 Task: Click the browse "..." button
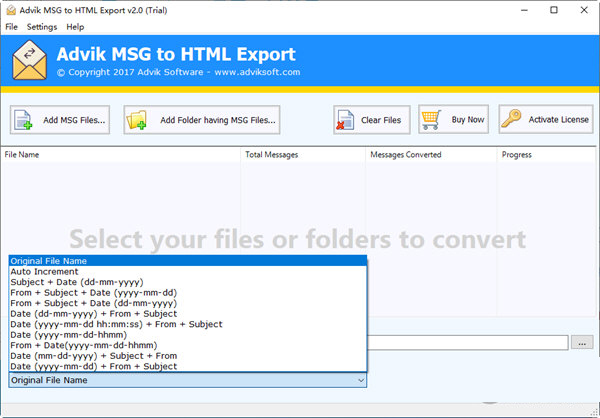582,343
